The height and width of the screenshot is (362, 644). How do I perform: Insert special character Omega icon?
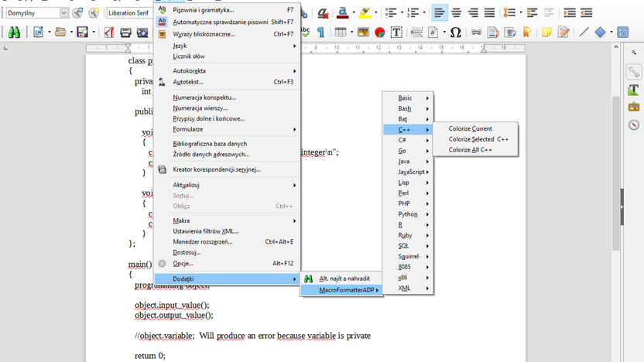[x=455, y=32]
